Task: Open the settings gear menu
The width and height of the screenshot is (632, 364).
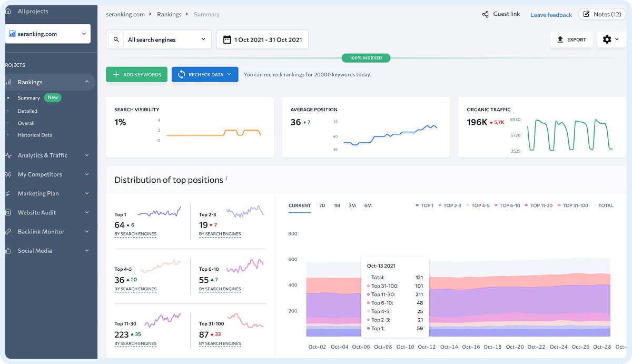Action: point(608,40)
